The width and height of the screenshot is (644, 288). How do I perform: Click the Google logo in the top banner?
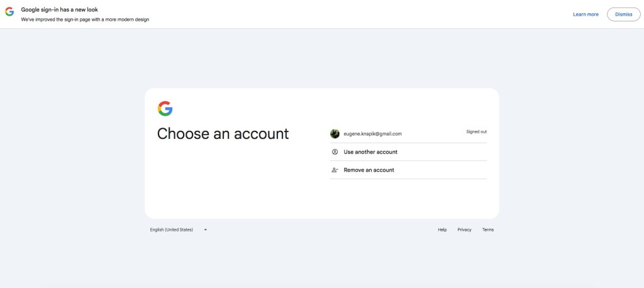9,12
